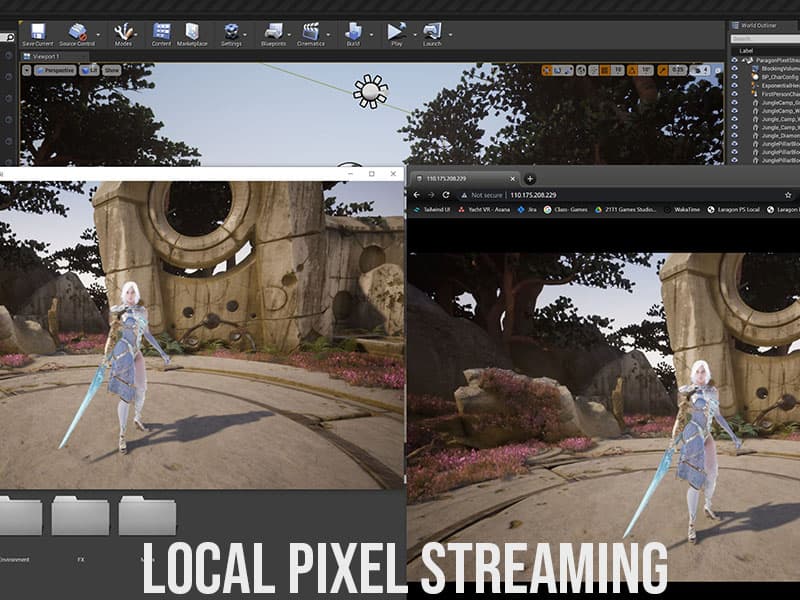Click the browser forward arrow

pos(431,195)
